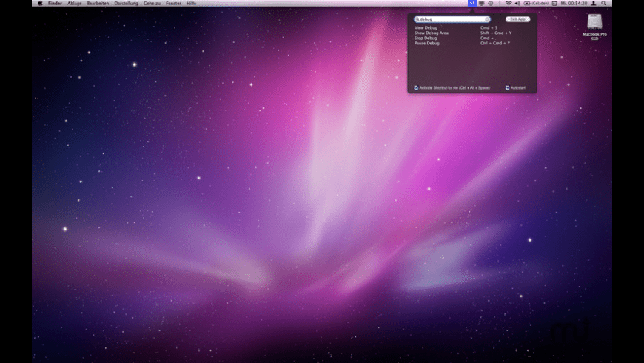Open the Spotlight magnifying glass
This screenshot has width=644, height=363.
pos(603,3)
